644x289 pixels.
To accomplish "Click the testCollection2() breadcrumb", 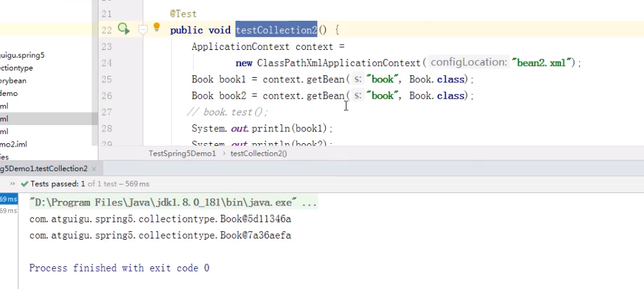I will coord(259,154).
